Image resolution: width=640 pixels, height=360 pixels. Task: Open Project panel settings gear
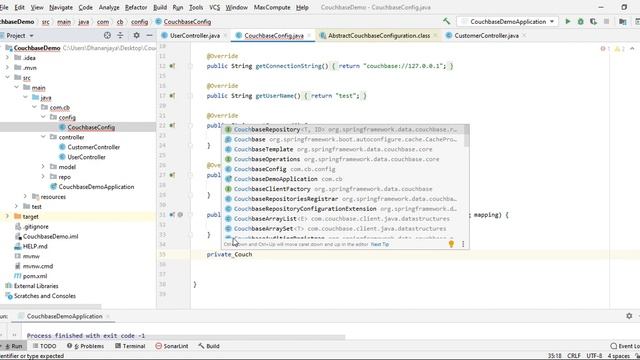point(136,36)
